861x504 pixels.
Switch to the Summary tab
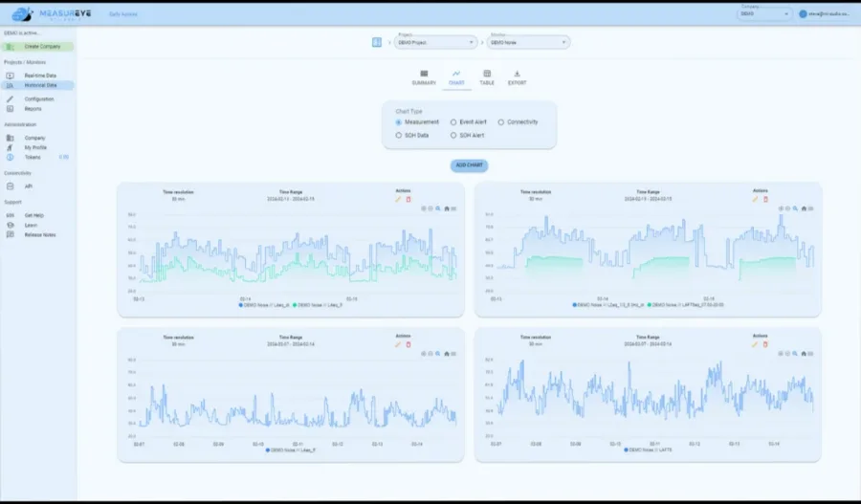[424, 77]
